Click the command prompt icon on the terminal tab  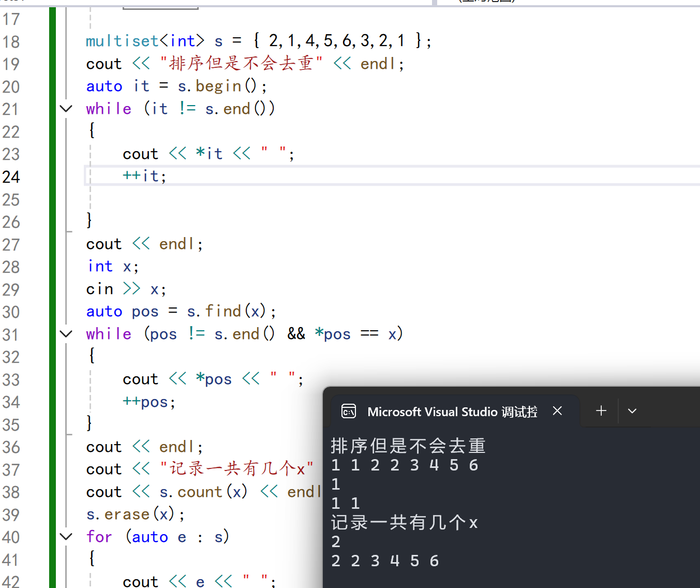coord(349,411)
